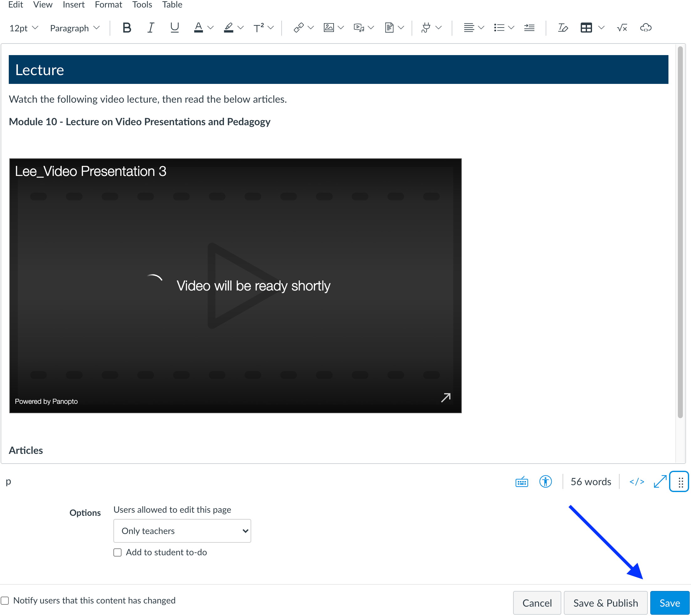Image resolution: width=691 pixels, height=616 pixels.
Task: Switch to HTML editor view
Action: (637, 482)
